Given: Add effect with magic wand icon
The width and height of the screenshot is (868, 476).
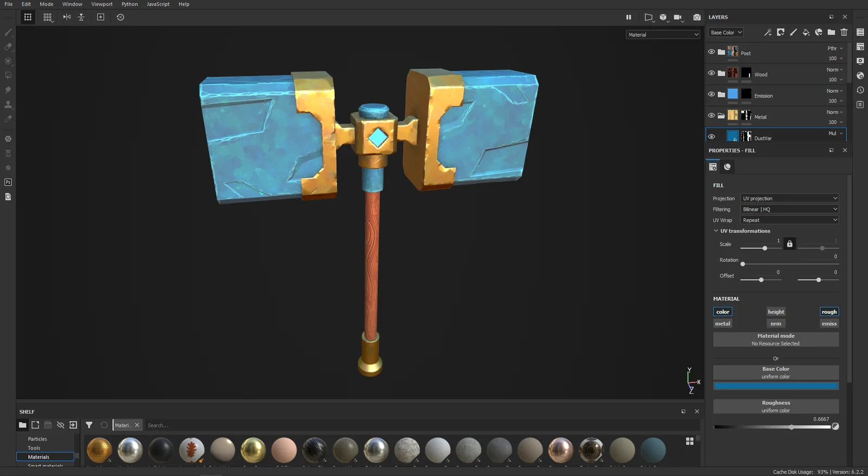Looking at the screenshot, I should 768,33.
